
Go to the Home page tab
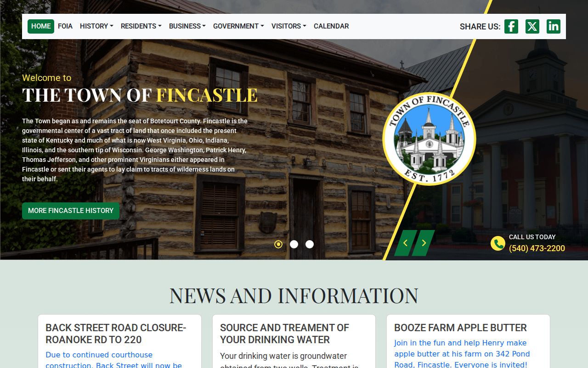[41, 26]
